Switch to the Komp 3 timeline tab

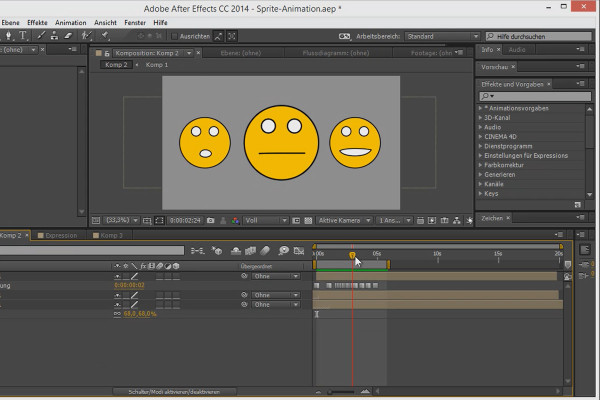(x=108, y=235)
